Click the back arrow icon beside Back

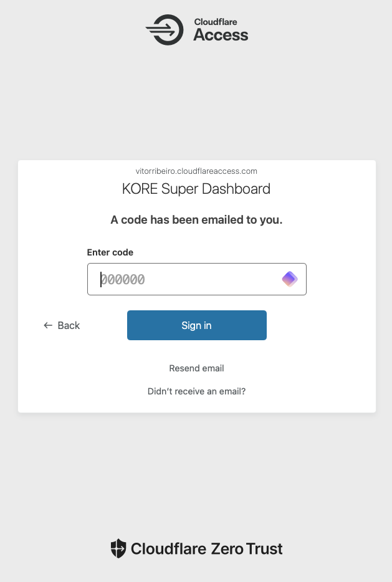pyautogui.click(x=48, y=325)
